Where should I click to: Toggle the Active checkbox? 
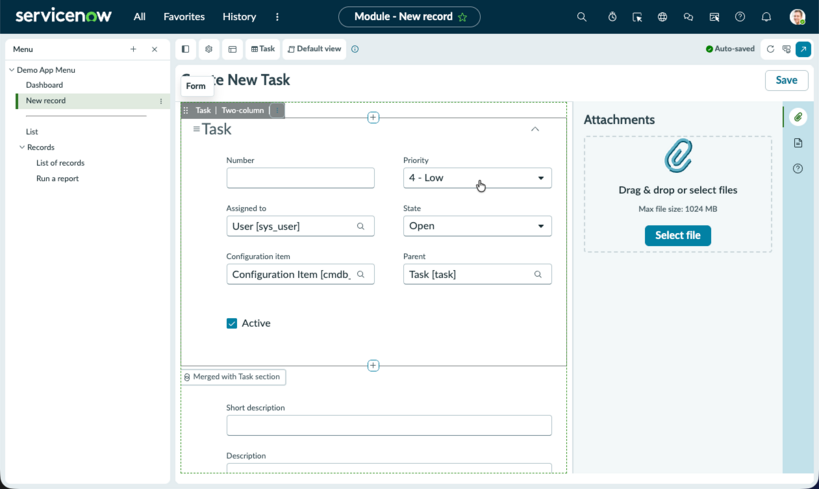(x=232, y=323)
